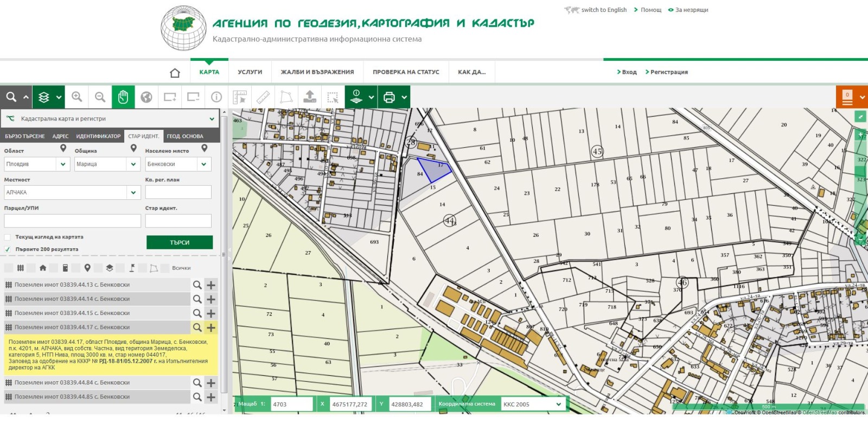Screen dimensions: 868x422
Task: Open the Област dropdown showing Пловдив
Action: [63, 164]
